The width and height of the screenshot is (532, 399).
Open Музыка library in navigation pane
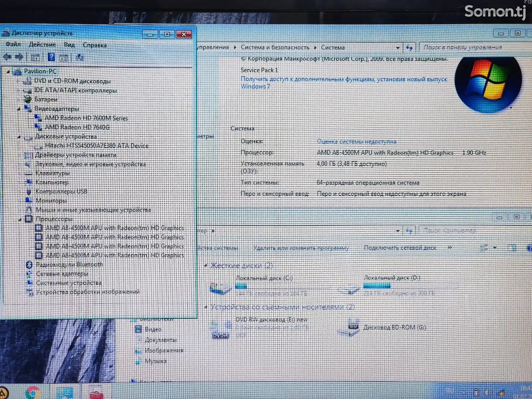tap(156, 361)
